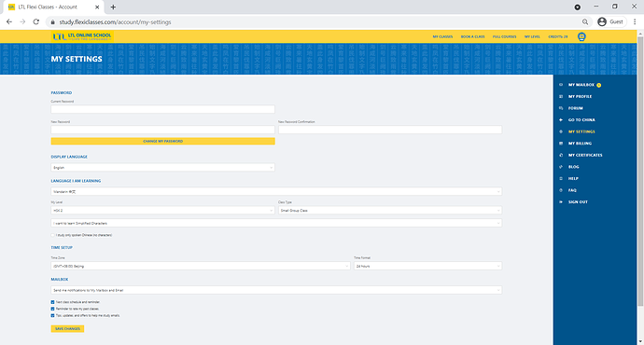
Task: Open the Display Language dropdown
Action: click(162, 168)
